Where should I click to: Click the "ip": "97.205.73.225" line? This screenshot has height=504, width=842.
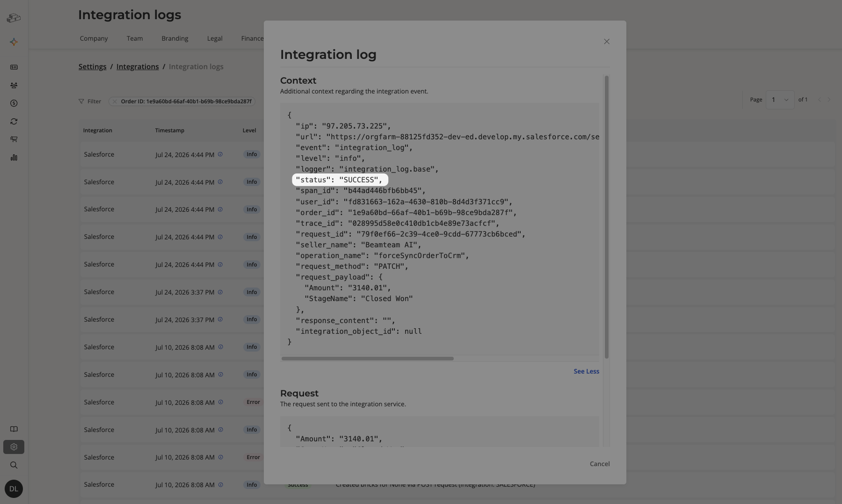[x=343, y=126]
